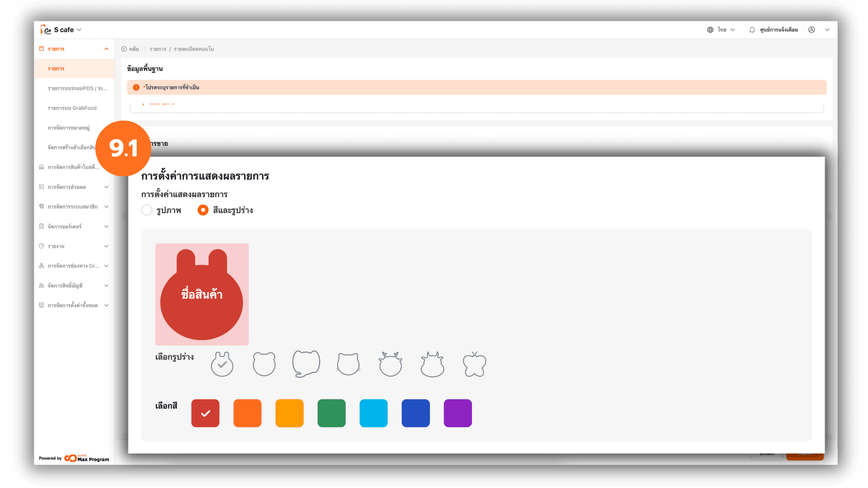Select the rabbit shape icon

[x=222, y=364]
